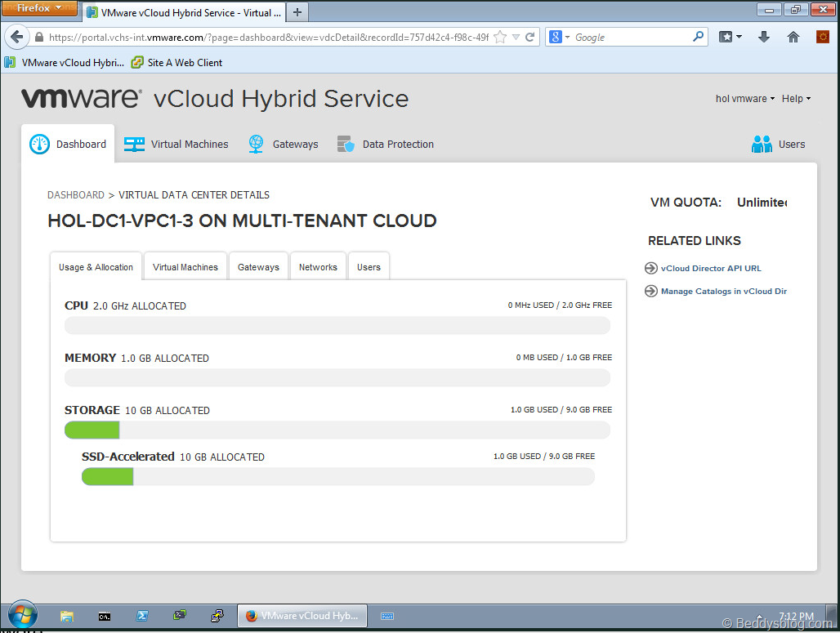The width and height of the screenshot is (840, 633).
Task: Open the Firefox downloads arrow
Action: pyautogui.click(x=764, y=37)
